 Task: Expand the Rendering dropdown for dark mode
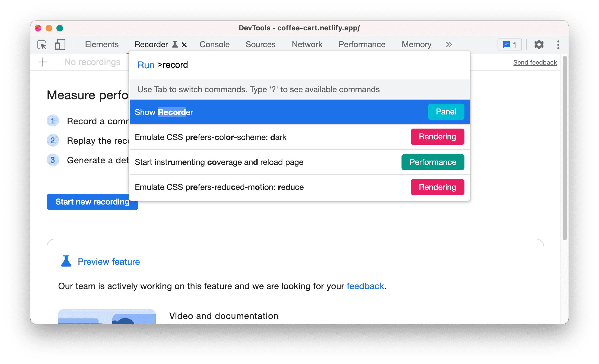coord(437,137)
